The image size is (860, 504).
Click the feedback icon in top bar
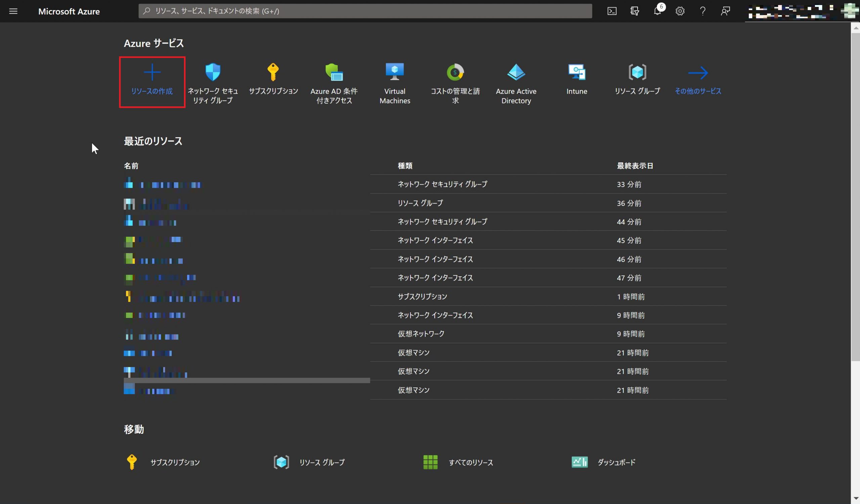pyautogui.click(x=725, y=11)
